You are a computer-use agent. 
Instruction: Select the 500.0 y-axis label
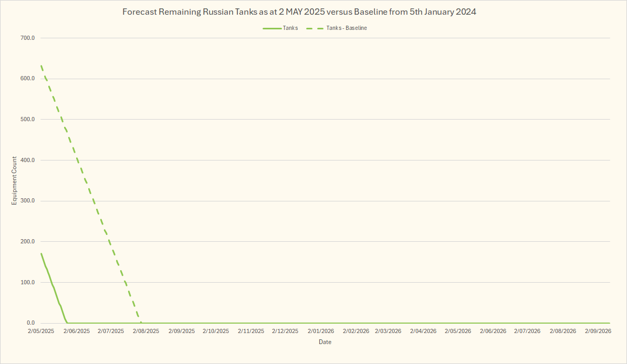27,119
